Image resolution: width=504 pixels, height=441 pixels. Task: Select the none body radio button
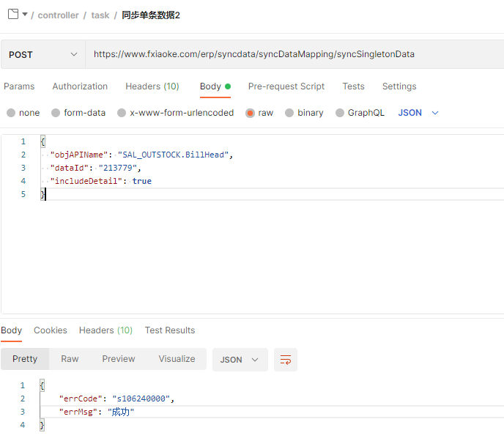[11, 113]
